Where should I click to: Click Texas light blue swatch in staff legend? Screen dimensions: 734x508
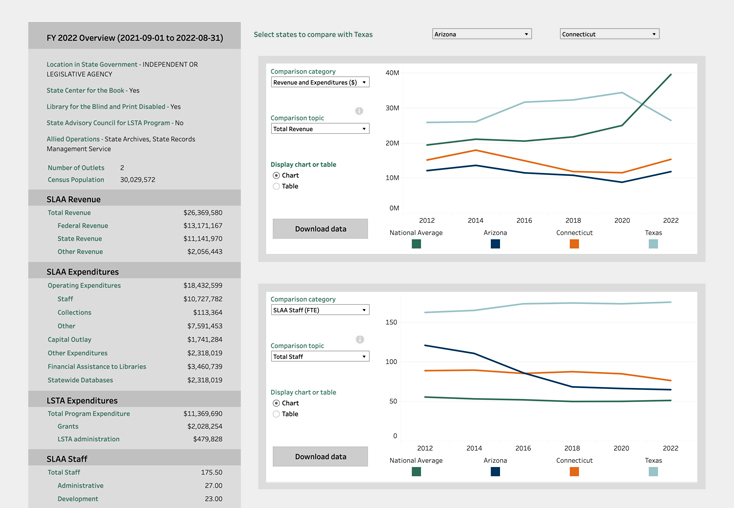[x=653, y=471]
